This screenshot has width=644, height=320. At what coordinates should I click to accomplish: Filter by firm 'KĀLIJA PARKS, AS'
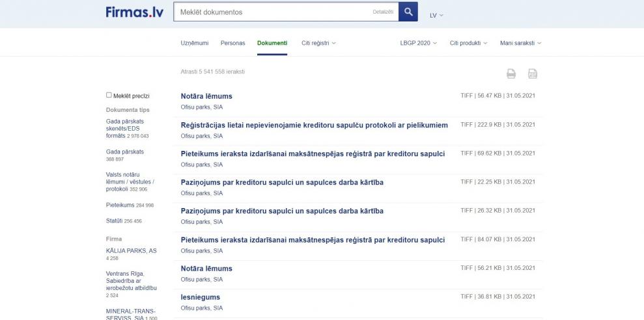(131, 250)
